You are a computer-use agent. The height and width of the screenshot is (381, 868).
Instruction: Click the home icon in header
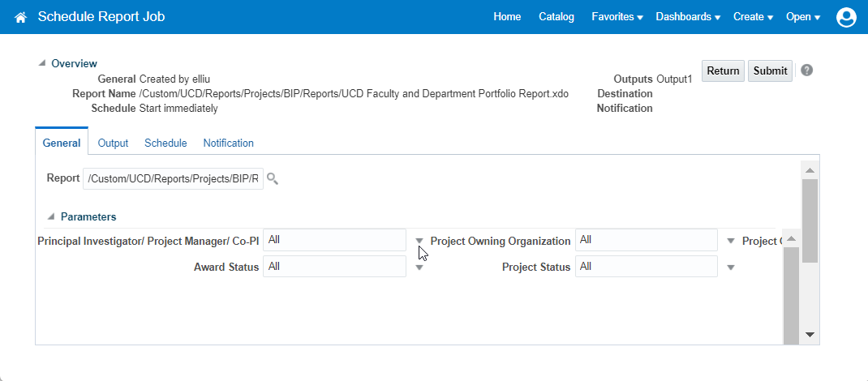[21, 17]
